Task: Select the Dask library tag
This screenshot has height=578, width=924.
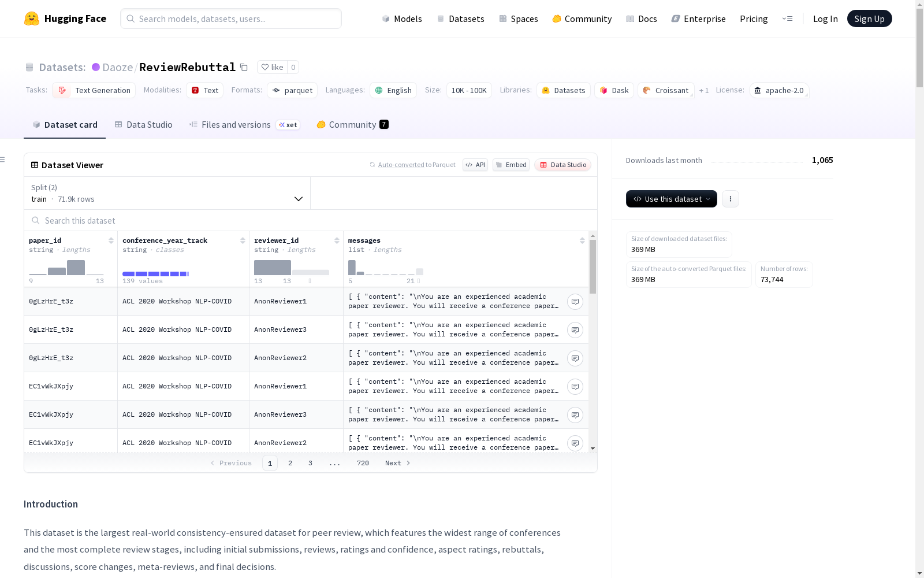Action: coord(614,90)
